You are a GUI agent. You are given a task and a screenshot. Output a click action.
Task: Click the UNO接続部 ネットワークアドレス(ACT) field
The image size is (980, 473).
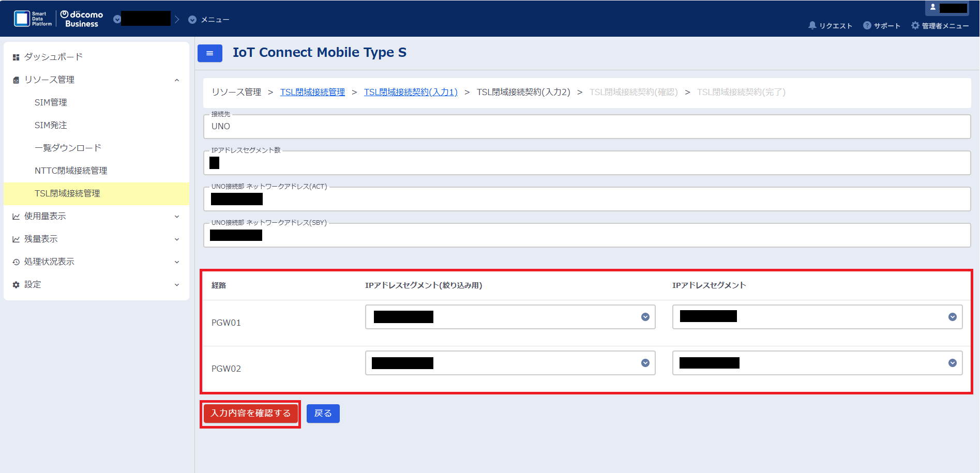(587, 199)
